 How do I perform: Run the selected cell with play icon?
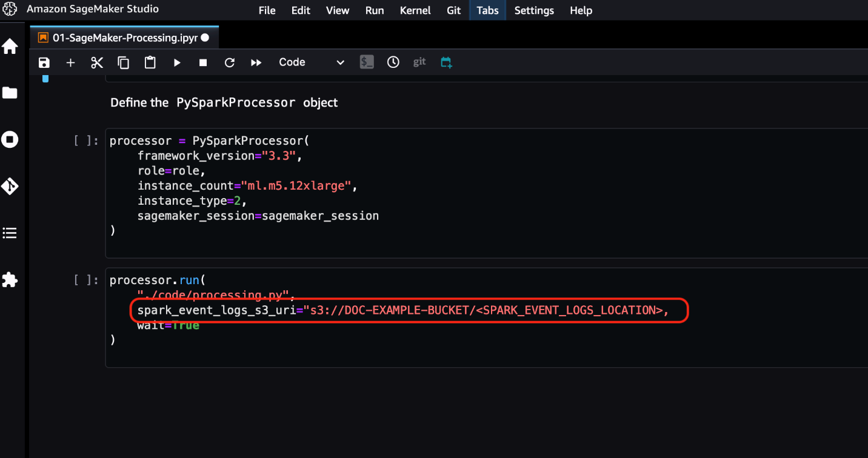[x=177, y=62]
